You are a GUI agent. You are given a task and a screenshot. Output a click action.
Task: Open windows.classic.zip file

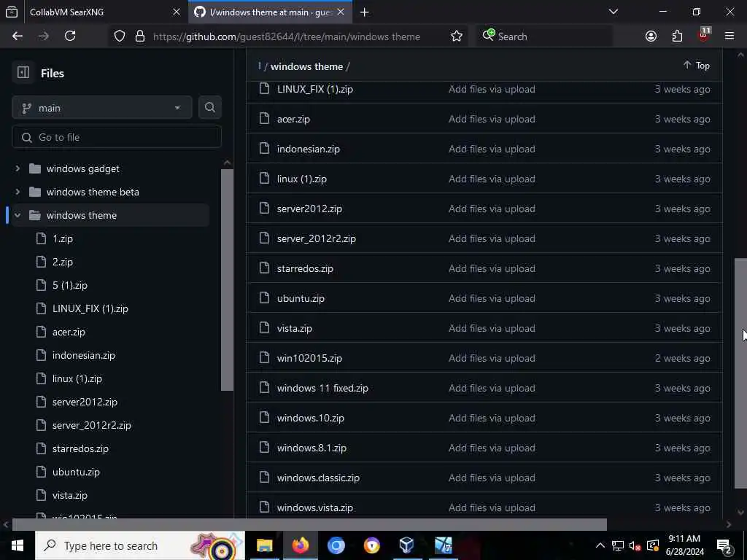318,478
